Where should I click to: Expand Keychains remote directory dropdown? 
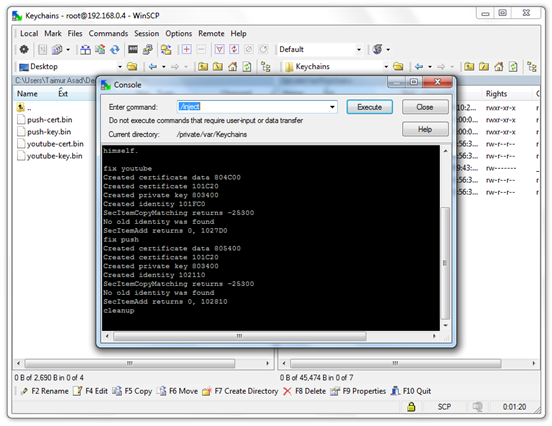[x=386, y=67]
